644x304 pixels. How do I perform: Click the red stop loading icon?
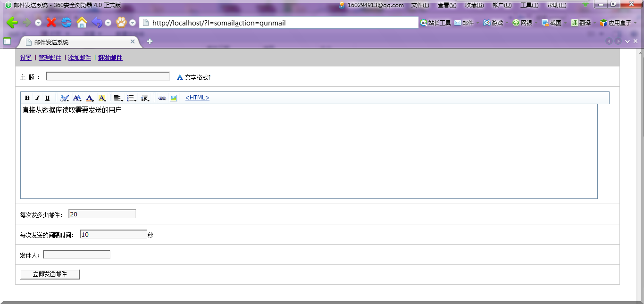tap(51, 23)
